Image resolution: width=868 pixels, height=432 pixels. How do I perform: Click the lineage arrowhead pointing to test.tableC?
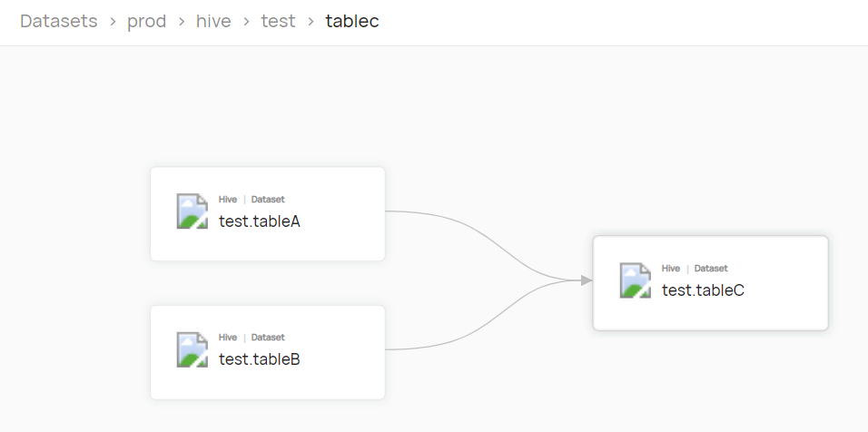click(x=587, y=280)
